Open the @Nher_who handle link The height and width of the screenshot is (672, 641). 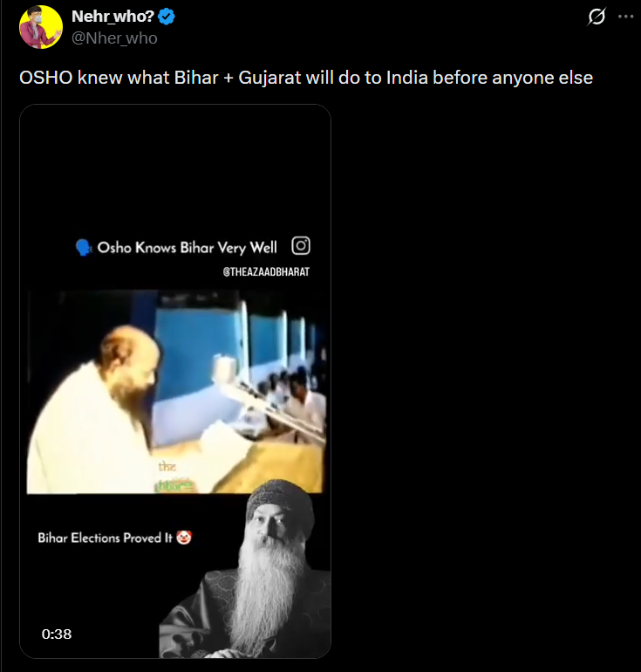tap(114, 38)
